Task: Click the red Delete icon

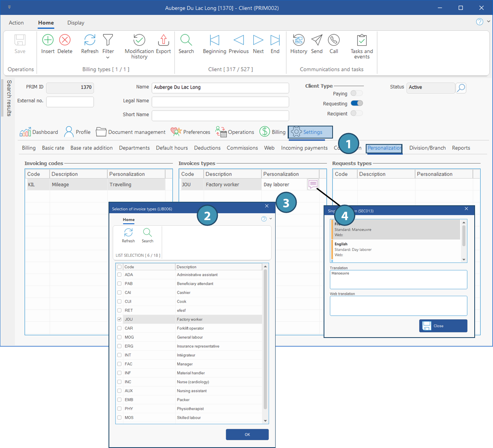Action: pyautogui.click(x=65, y=40)
